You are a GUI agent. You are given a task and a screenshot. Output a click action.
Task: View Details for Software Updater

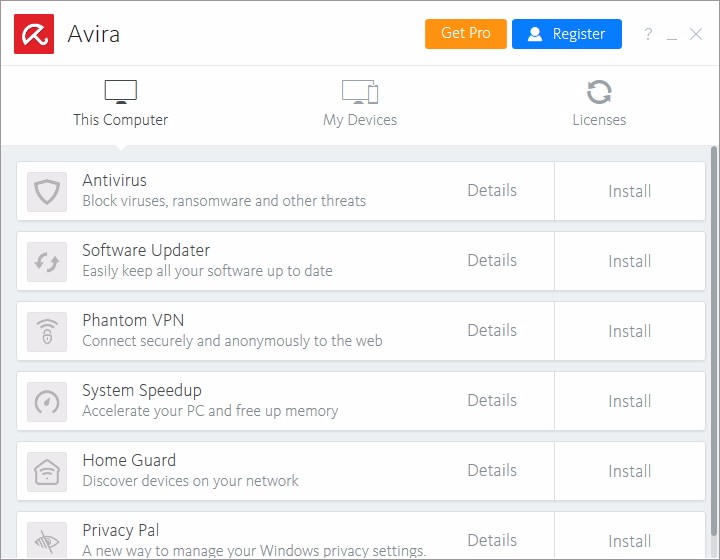tap(492, 260)
